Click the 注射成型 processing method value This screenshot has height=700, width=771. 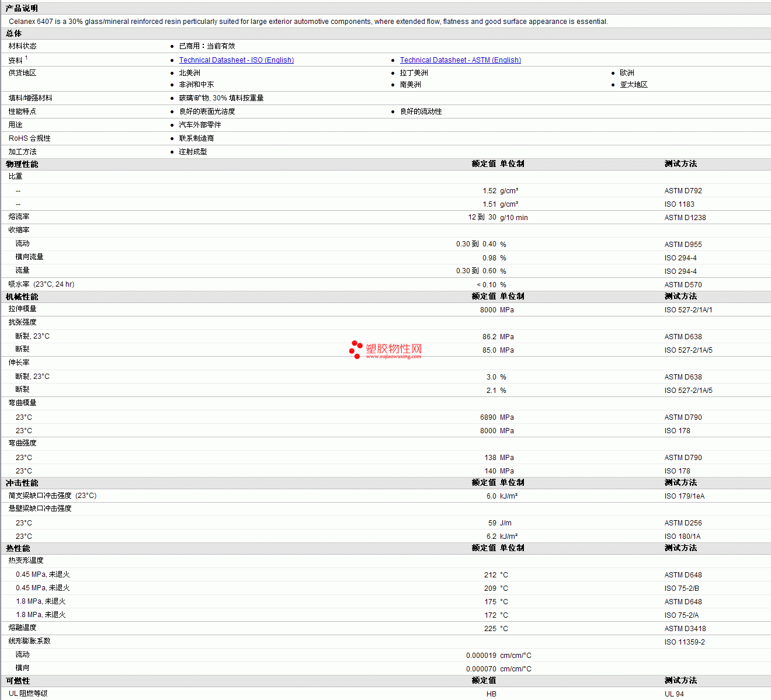pos(193,152)
